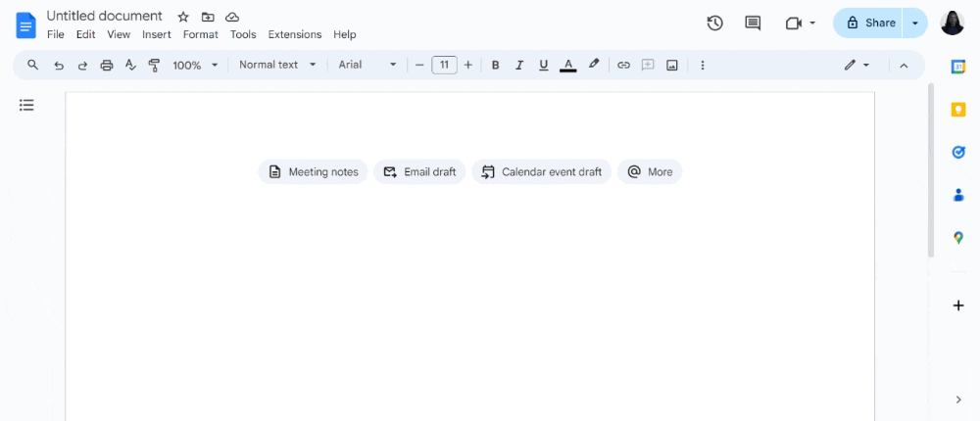The width and height of the screenshot is (980, 421).
Task: Insert the Meeting notes template
Action: [x=314, y=171]
